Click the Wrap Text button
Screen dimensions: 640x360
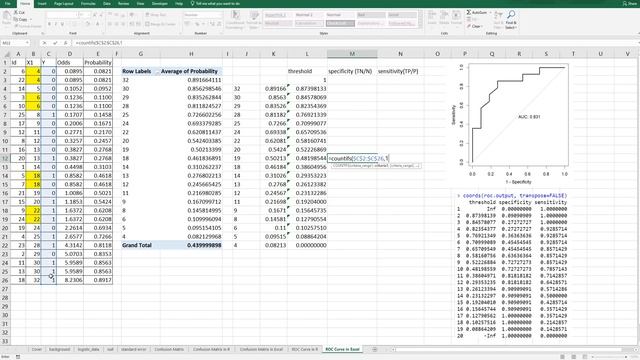pos(156,15)
